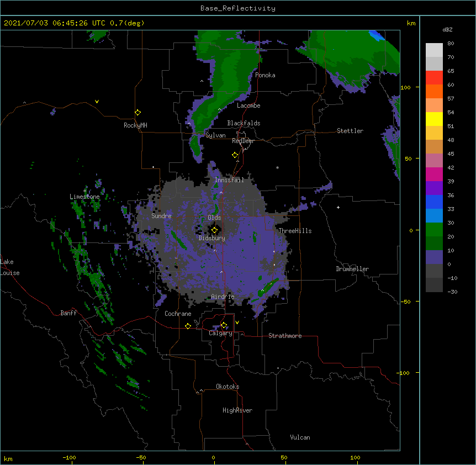Click the -100 tick on the bottom axis
Viewport: 476px width, 465px height.
pyautogui.click(x=69, y=457)
